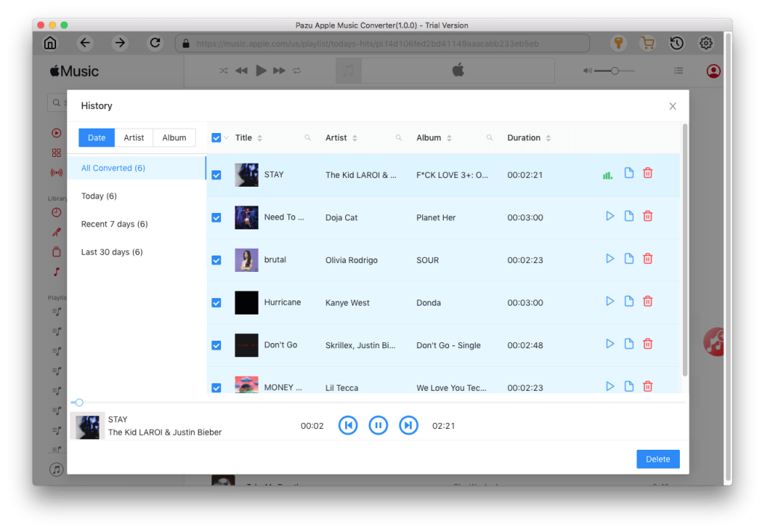Viewport: 765px width, 532px height.
Task: Select Recent 7 days (6) filter
Action: coord(137,224)
